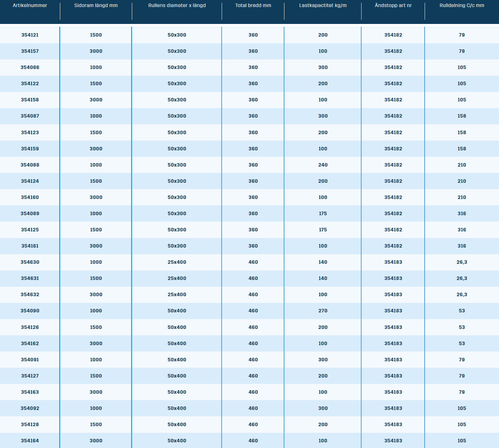The height and width of the screenshot is (448, 499).
Task: Click total width 460 in row 354164
Action: [x=253, y=441]
